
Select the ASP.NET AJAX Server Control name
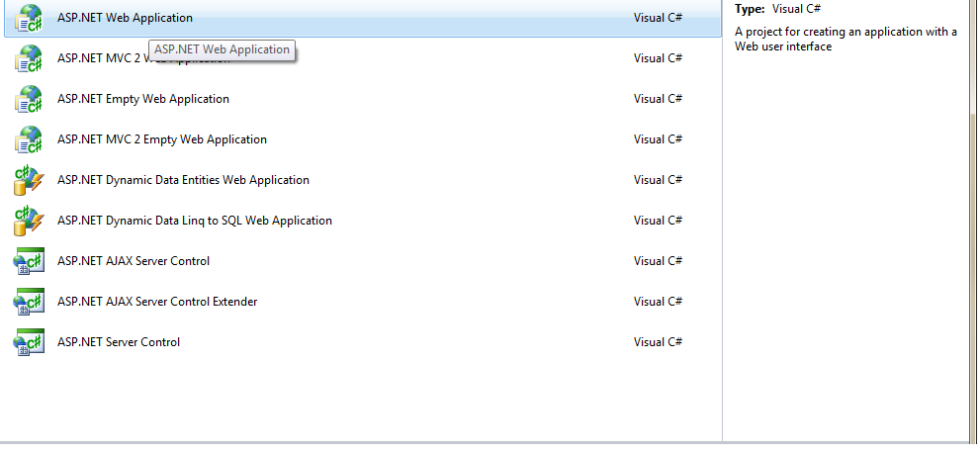134,261
